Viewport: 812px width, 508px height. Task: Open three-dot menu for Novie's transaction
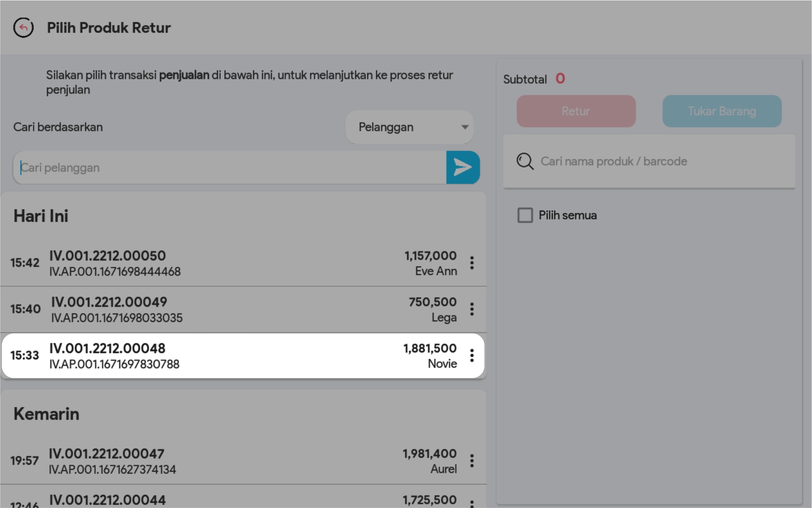pos(472,355)
